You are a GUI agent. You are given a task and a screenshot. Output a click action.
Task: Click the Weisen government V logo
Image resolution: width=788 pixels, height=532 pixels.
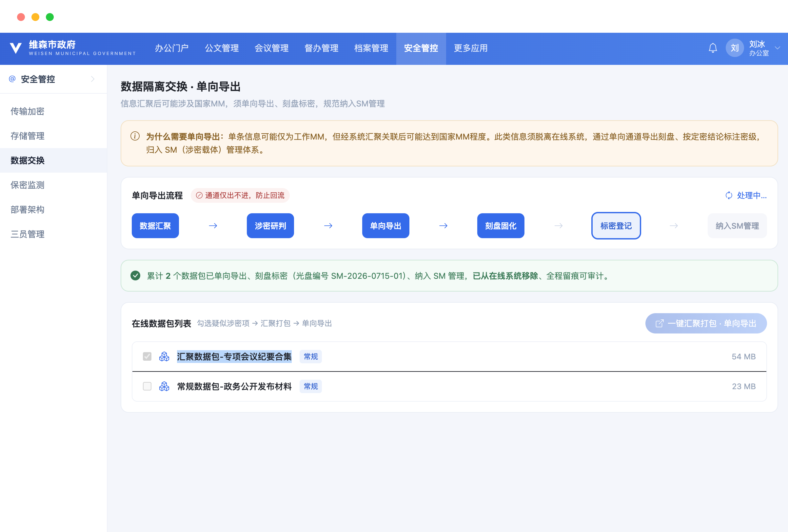[16, 48]
